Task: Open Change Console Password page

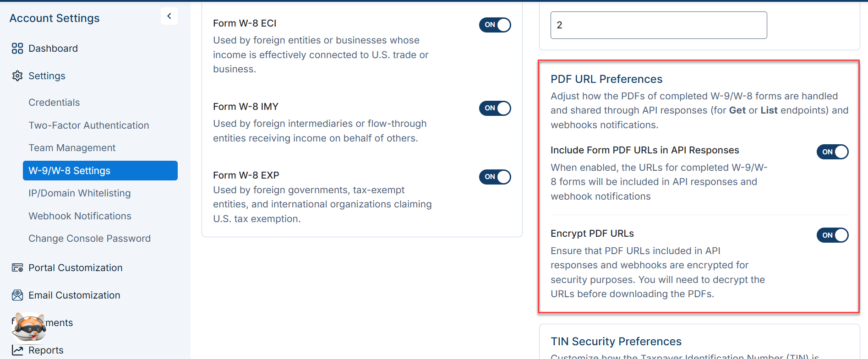Action: (89, 239)
